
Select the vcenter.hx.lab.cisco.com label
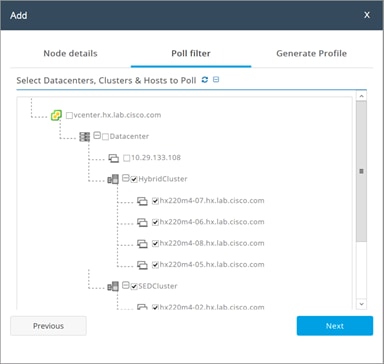117,115
